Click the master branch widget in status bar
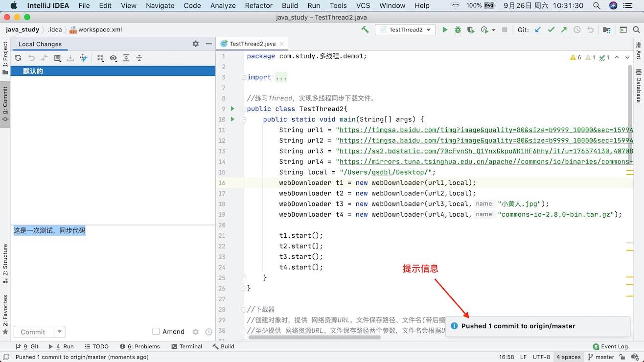Image resolution: width=644 pixels, height=362 pixels. (601, 357)
